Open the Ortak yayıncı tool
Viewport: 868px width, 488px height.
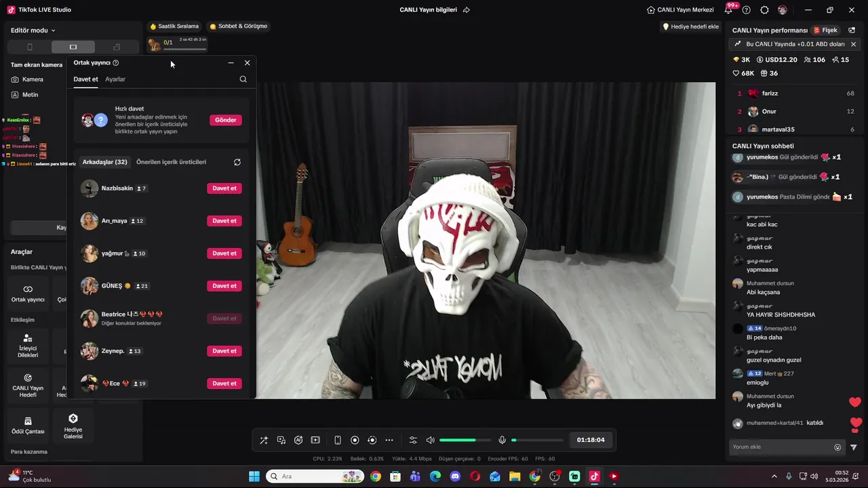[28, 293]
